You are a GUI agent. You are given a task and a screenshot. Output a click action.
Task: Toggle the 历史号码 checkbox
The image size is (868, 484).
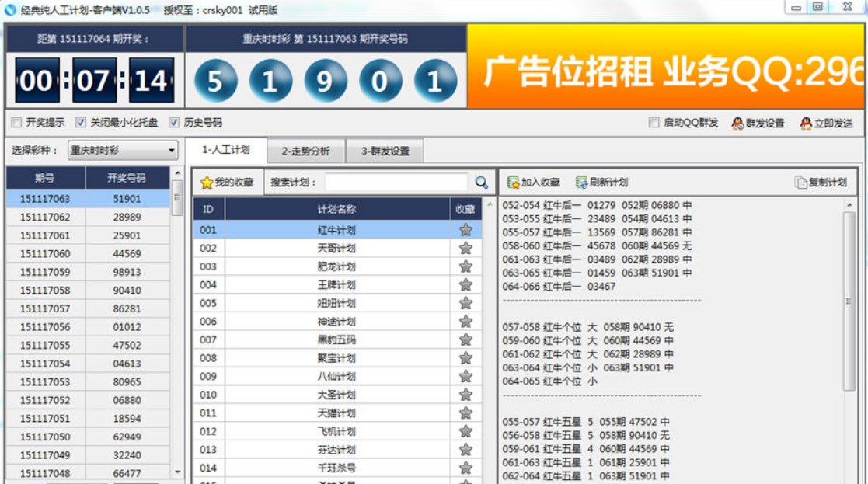click(x=174, y=123)
